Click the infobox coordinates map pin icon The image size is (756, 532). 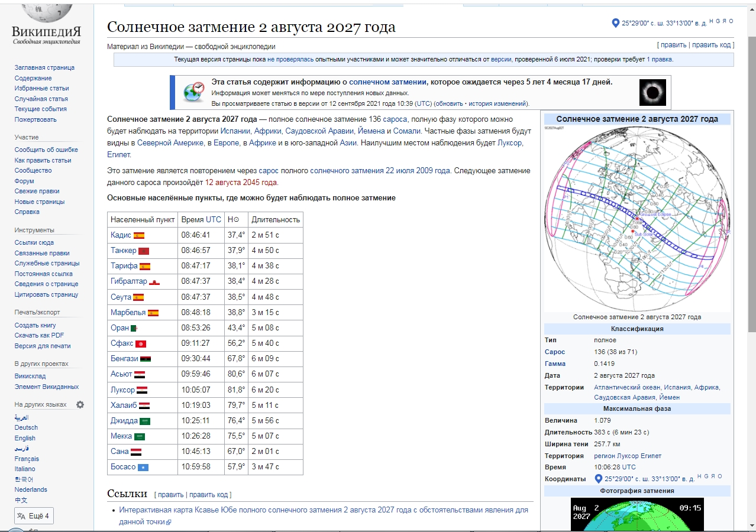click(x=598, y=479)
